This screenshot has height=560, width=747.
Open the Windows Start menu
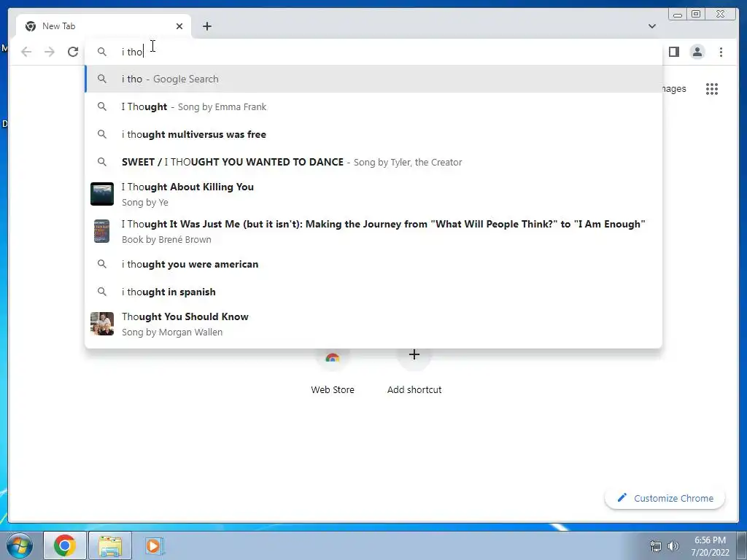[20, 545]
